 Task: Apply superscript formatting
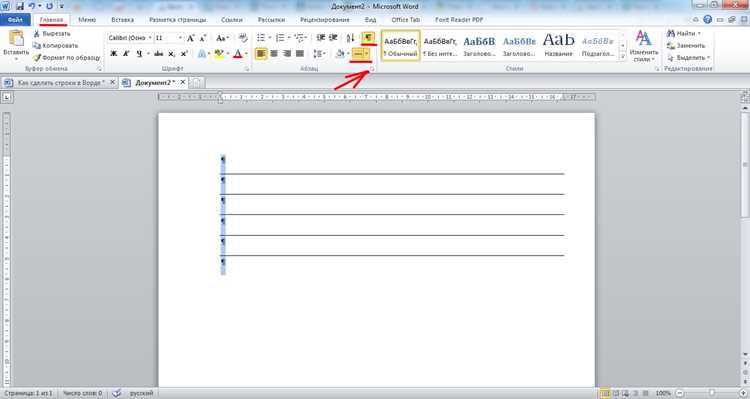coord(184,54)
